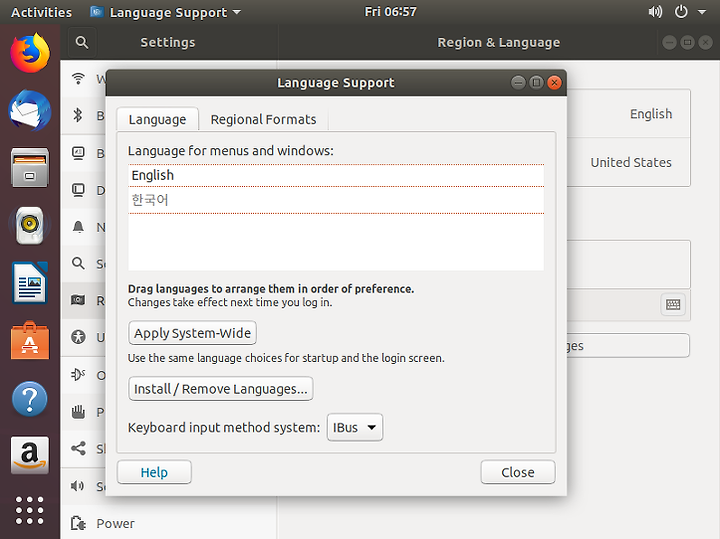Image resolution: width=720 pixels, height=539 pixels.
Task: Open Ubuntu Software from the dock
Action: [x=30, y=341]
